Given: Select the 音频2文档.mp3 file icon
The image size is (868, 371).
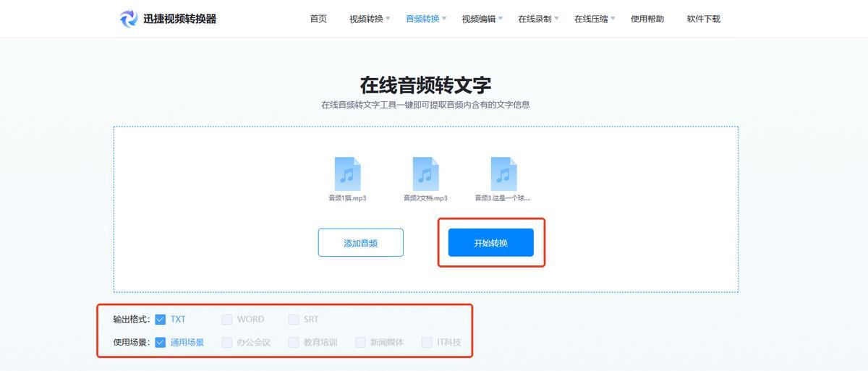Looking at the screenshot, I should tap(425, 174).
